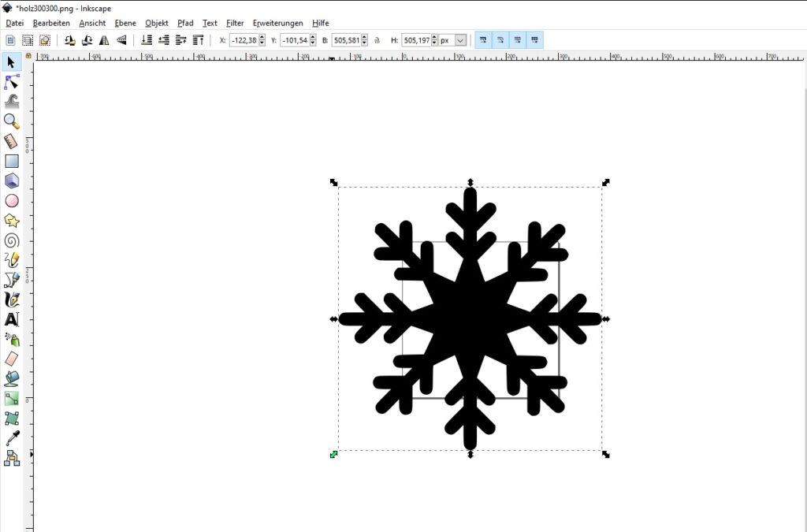Select the Calligraphy tool
Screen dimensions: 807x532
(x=11, y=299)
